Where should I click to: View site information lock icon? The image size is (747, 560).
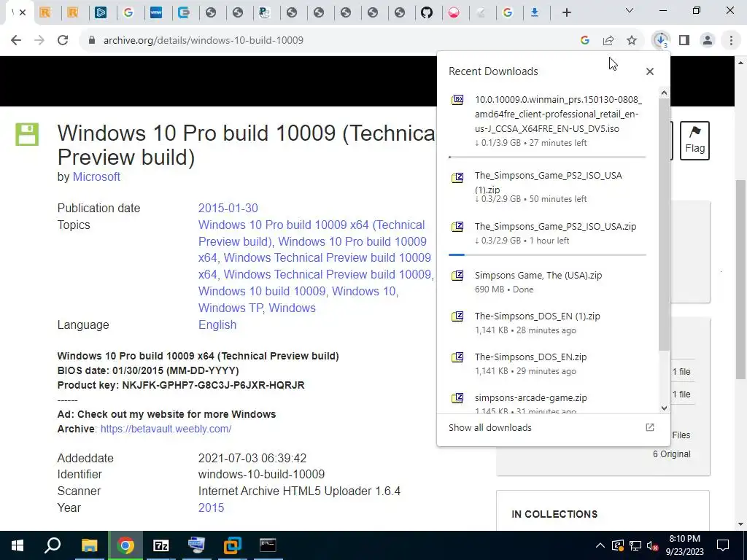coord(92,40)
